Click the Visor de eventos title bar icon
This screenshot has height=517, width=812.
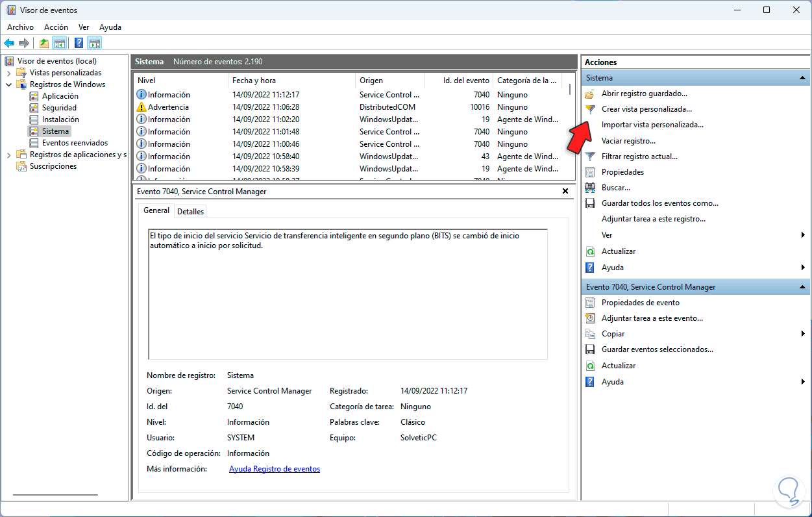(11, 10)
